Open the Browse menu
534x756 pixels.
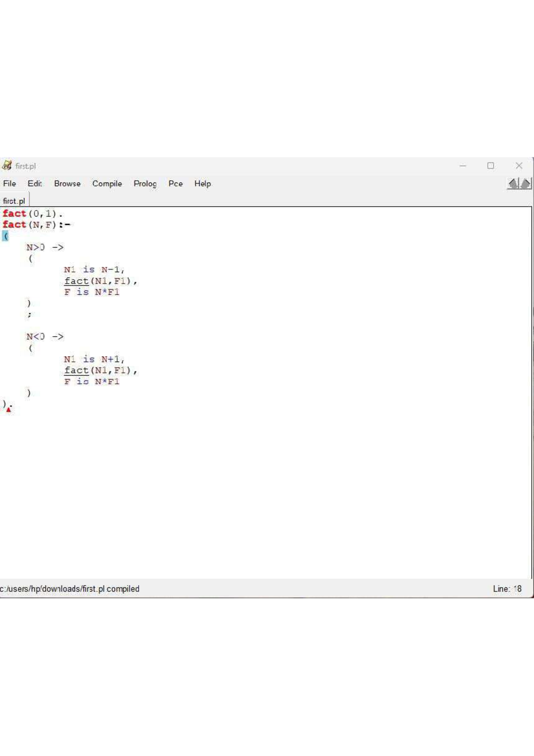click(67, 183)
